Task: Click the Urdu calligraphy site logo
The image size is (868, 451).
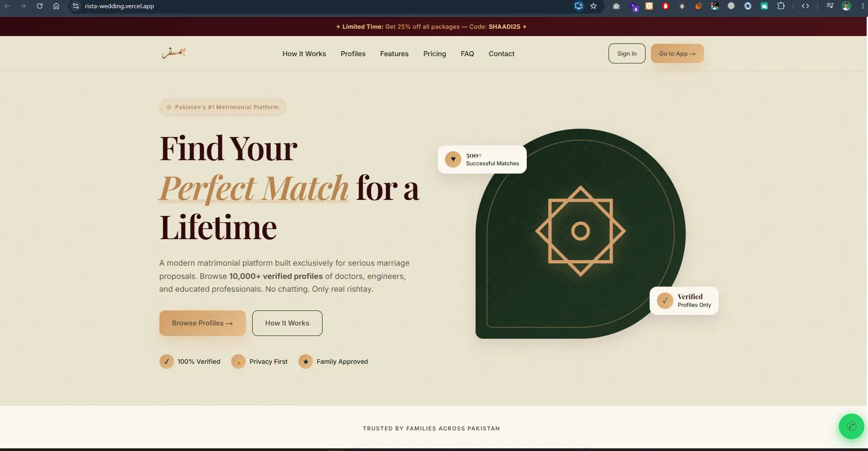Action: pos(174,53)
